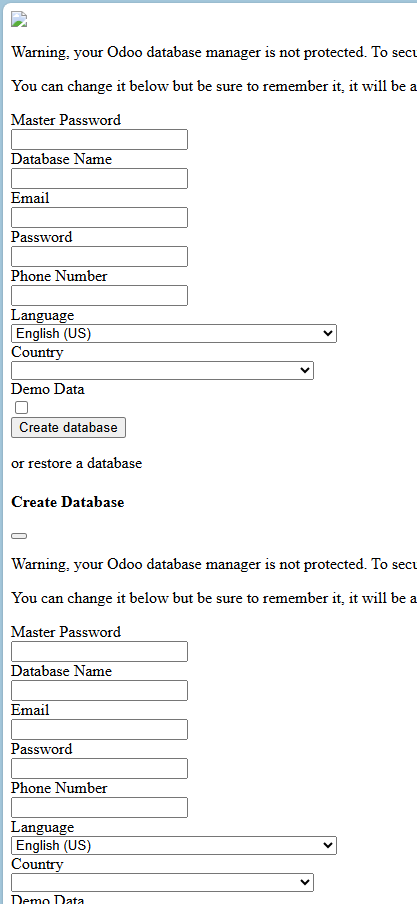Focus the first form's Password field
This screenshot has height=904, width=417.
pyautogui.click(x=99, y=257)
